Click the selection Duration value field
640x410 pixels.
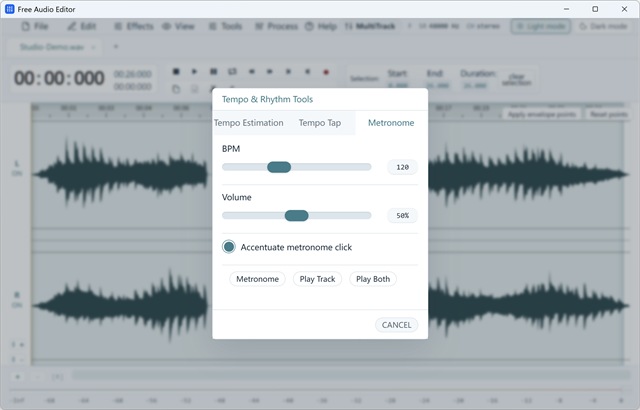[x=475, y=86]
